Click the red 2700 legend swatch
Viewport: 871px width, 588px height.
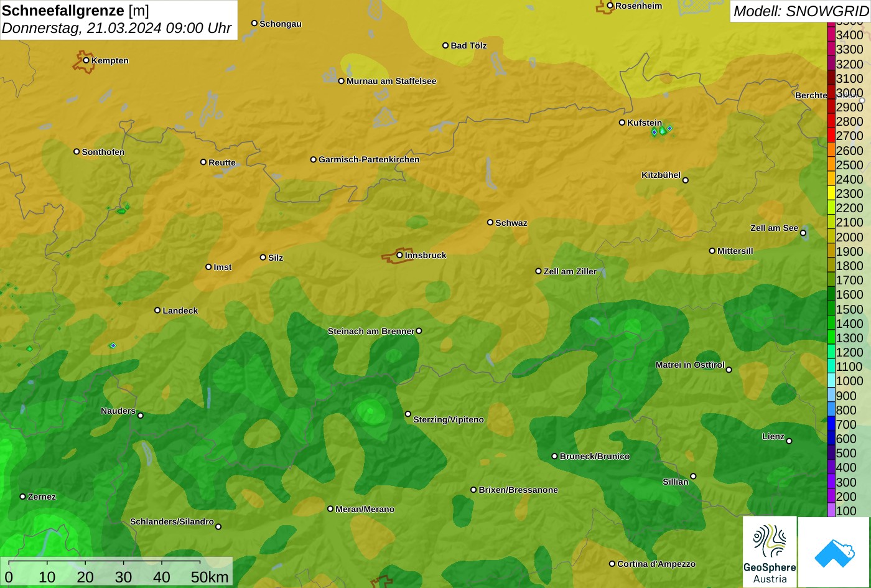click(831, 136)
